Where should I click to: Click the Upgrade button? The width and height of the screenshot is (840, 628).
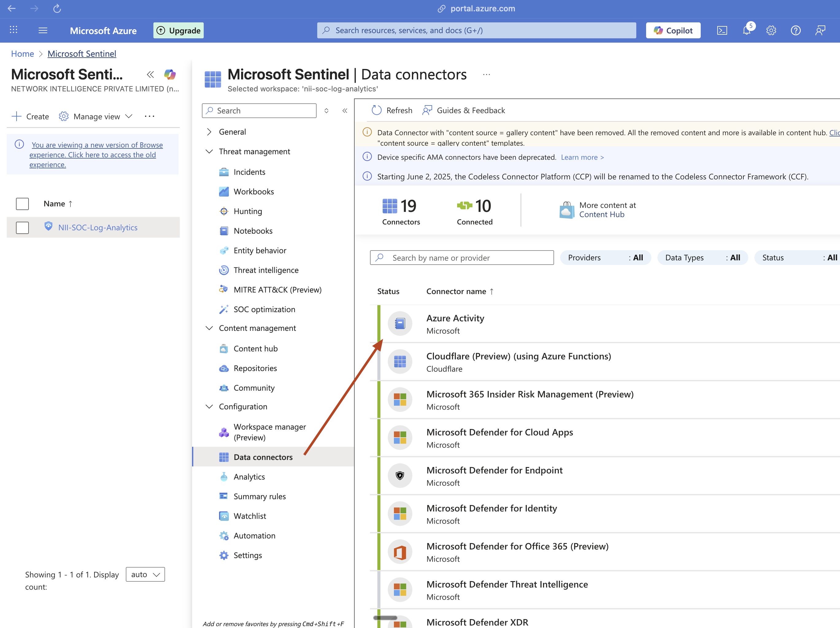tap(179, 30)
